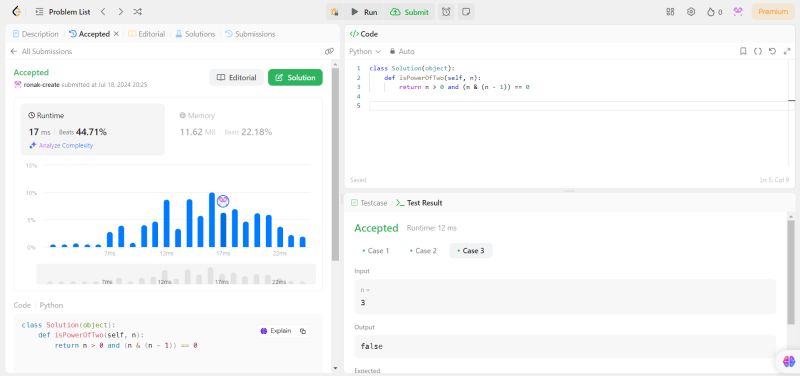Go back to All Submissions

click(x=41, y=52)
